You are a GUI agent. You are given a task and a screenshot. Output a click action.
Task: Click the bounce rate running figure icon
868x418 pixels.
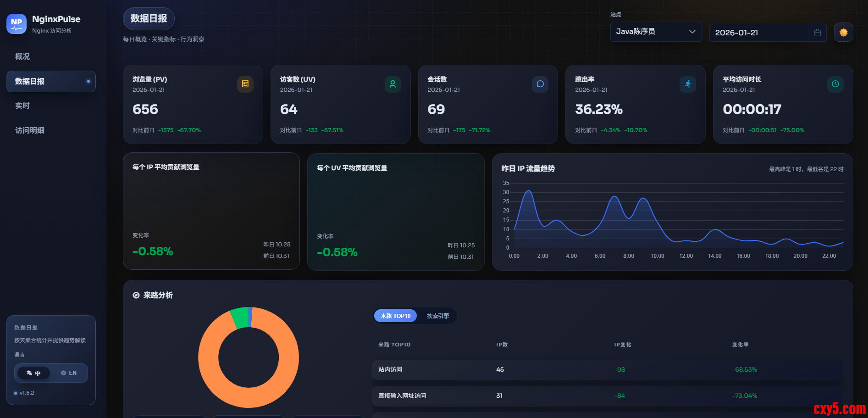click(687, 84)
